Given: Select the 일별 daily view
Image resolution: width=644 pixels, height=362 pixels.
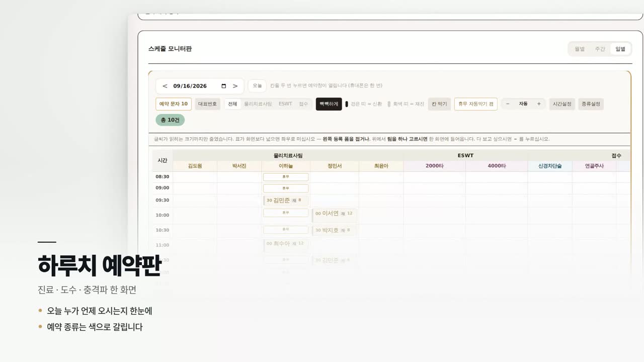Looking at the screenshot, I should click(620, 49).
